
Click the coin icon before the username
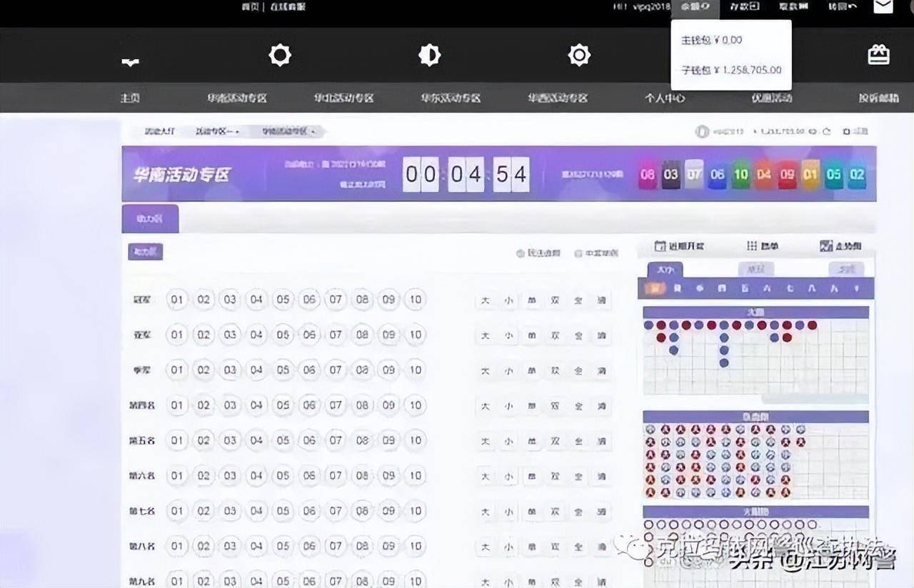703,131
